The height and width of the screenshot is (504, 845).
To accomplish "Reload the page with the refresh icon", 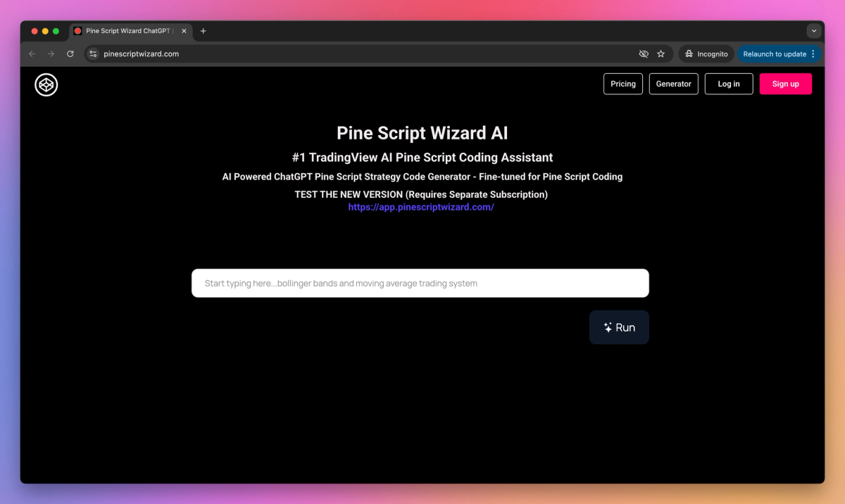I will [x=70, y=53].
